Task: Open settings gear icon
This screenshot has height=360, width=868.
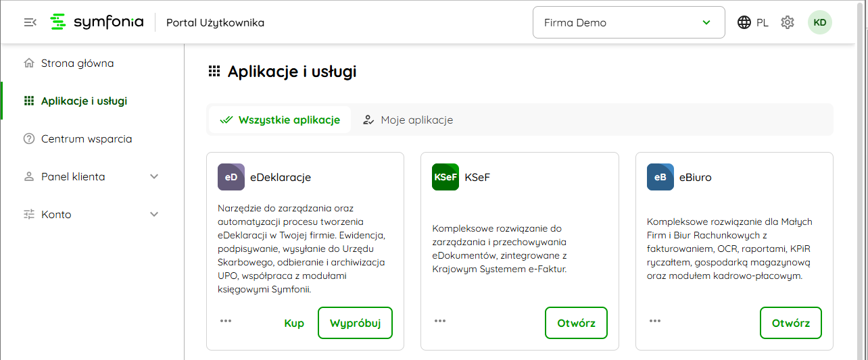Action: 787,22
